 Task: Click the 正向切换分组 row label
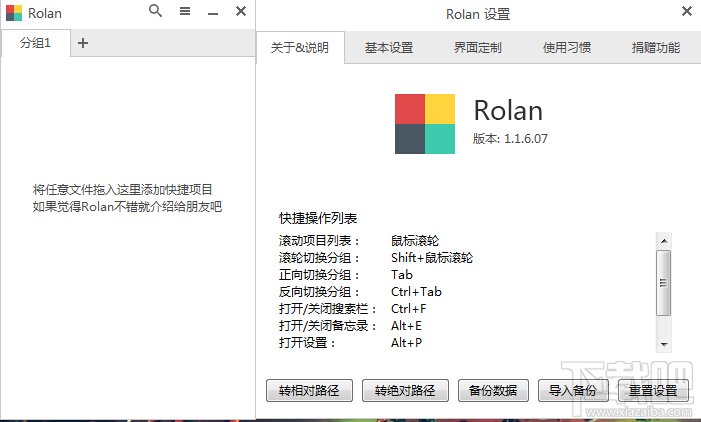319,274
